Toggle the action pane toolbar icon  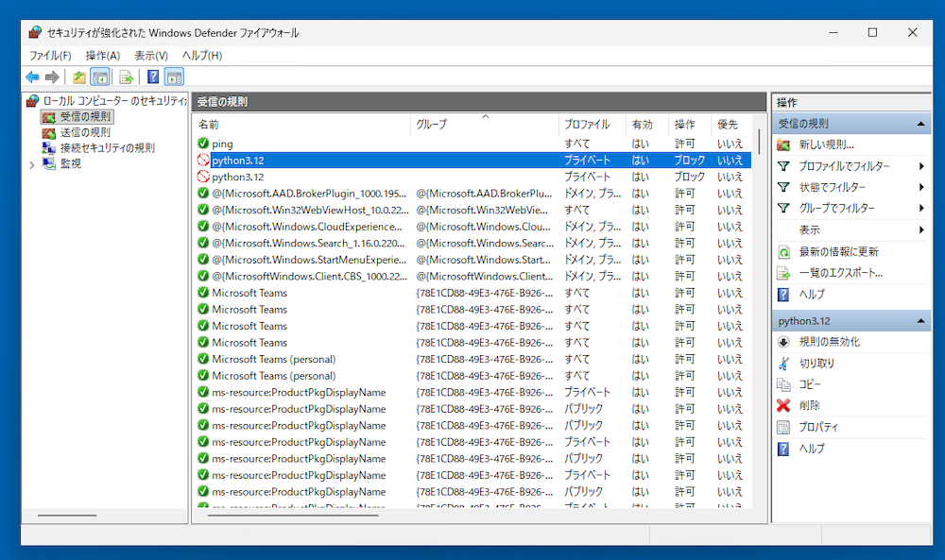click(174, 77)
